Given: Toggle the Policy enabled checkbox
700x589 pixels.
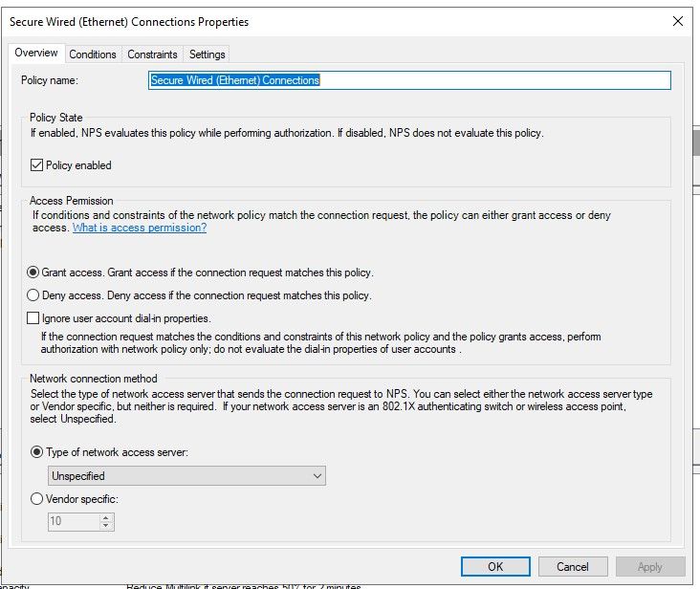Looking at the screenshot, I should click(36, 165).
